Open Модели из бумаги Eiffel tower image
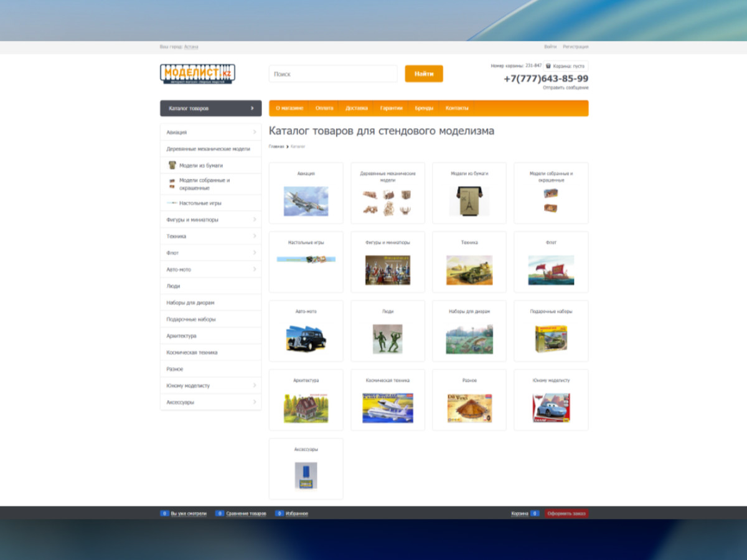The width and height of the screenshot is (747, 560). [x=469, y=201]
